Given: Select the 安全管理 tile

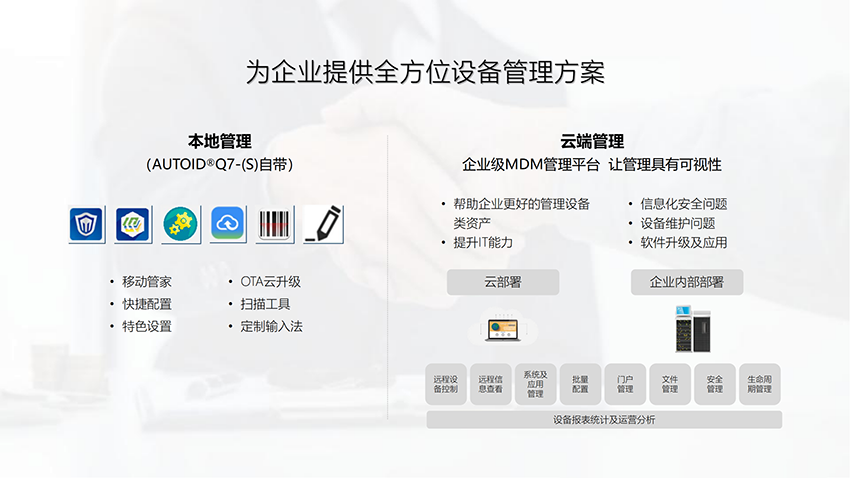Looking at the screenshot, I should tap(714, 384).
